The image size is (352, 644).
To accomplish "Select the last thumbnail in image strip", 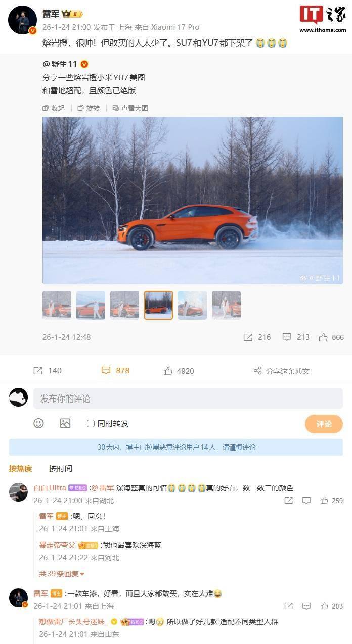I will click(226, 305).
